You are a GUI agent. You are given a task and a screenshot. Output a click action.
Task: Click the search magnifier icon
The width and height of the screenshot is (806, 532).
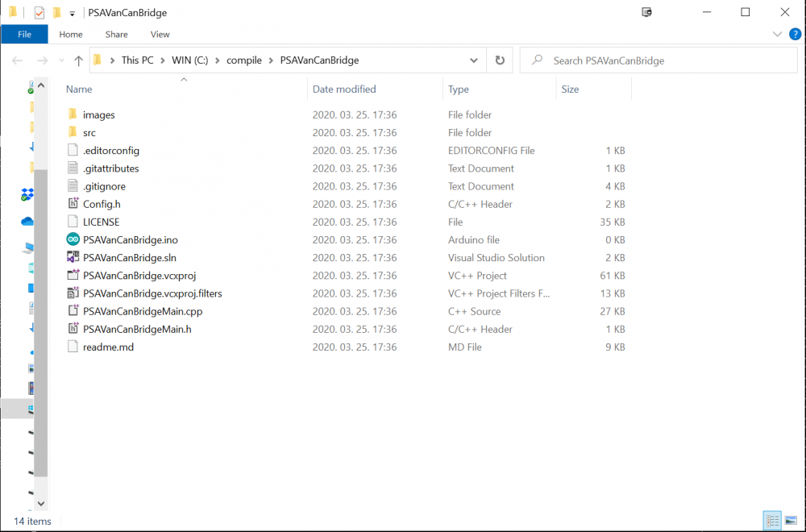(537, 60)
